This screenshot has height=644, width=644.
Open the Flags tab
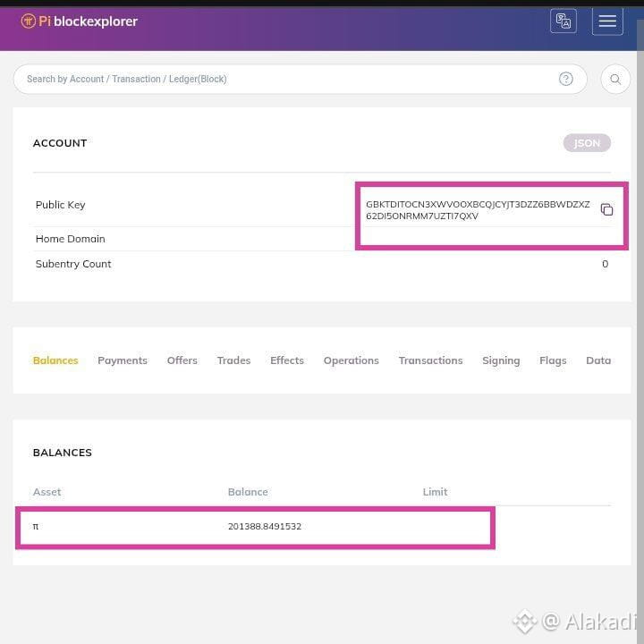coord(553,360)
